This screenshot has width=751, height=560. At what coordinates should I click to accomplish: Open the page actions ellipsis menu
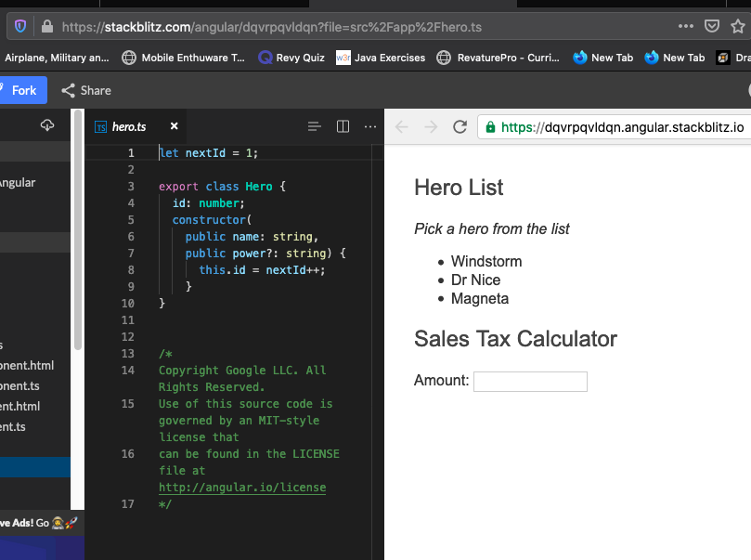(686, 26)
